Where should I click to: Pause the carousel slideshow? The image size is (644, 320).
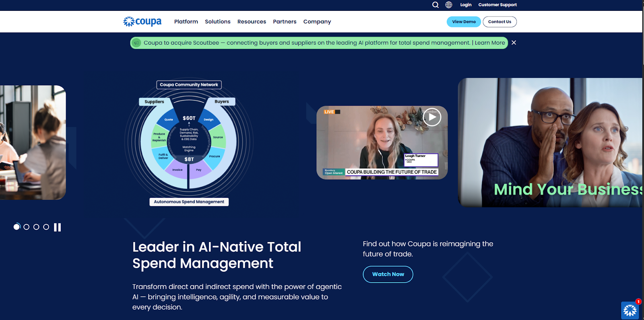click(x=58, y=227)
